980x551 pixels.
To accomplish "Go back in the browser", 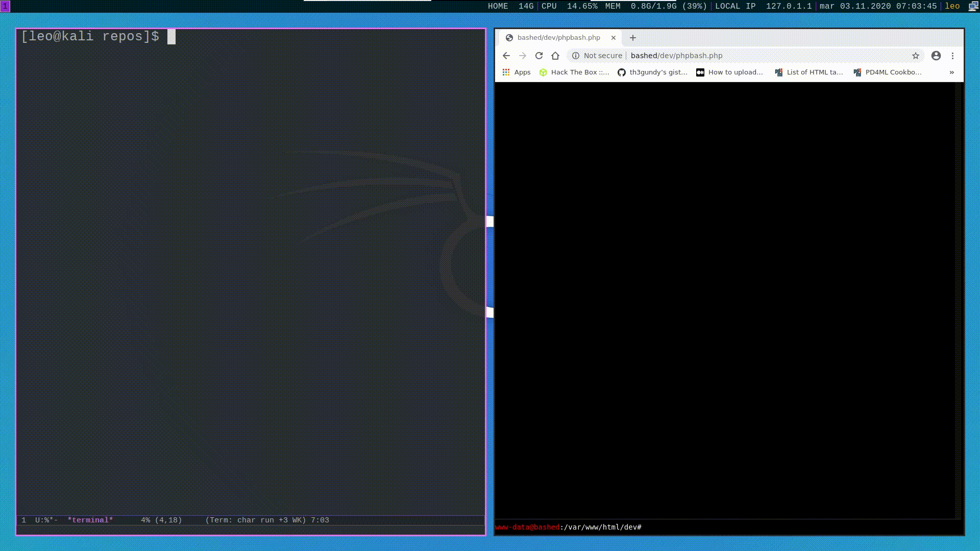I will tap(506, 56).
